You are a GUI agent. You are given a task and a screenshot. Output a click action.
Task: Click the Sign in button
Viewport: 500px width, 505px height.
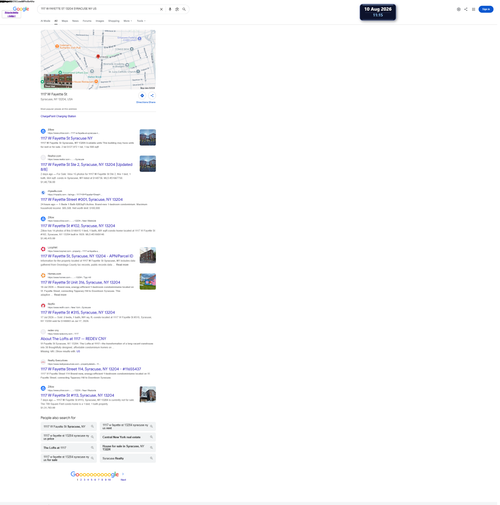click(x=486, y=9)
